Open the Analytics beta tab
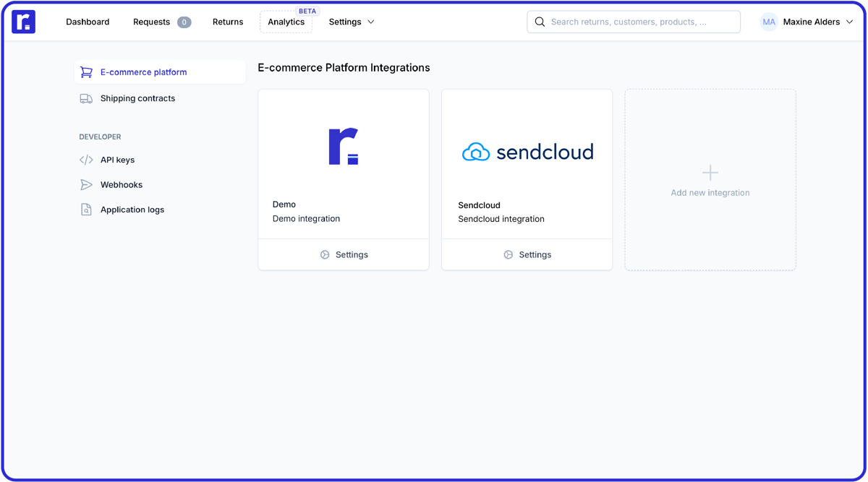Image resolution: width=868 pixels, height=482 pixels. (x=286, y=22)
